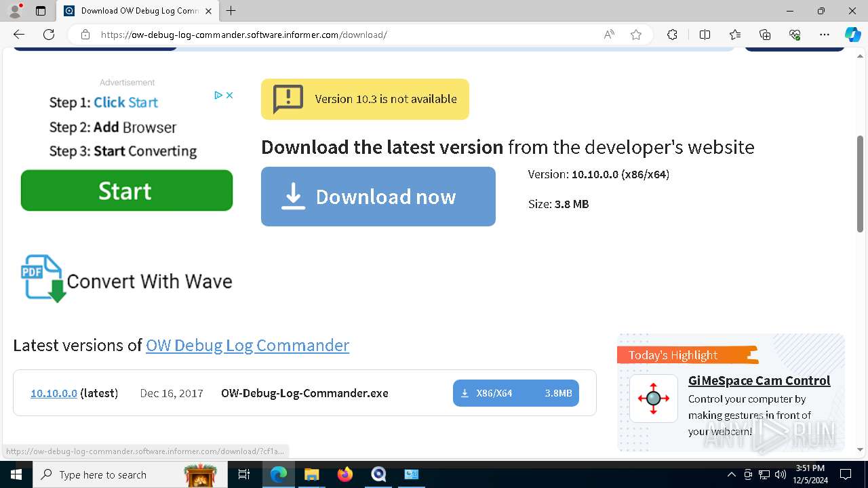Image resolution: width=868 pixels, height=488 pixels.
Task: Toggle Split screen icon
Action: 705,35
